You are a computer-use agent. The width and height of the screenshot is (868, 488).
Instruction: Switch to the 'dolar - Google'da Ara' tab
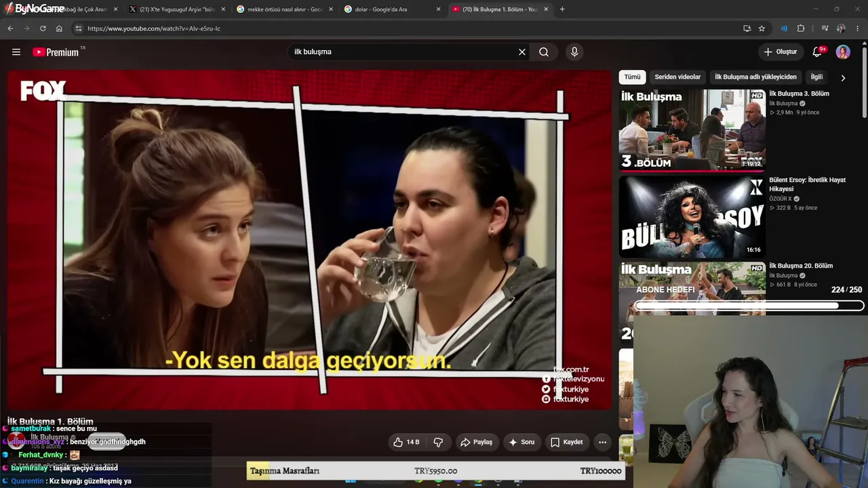[393, 9]
